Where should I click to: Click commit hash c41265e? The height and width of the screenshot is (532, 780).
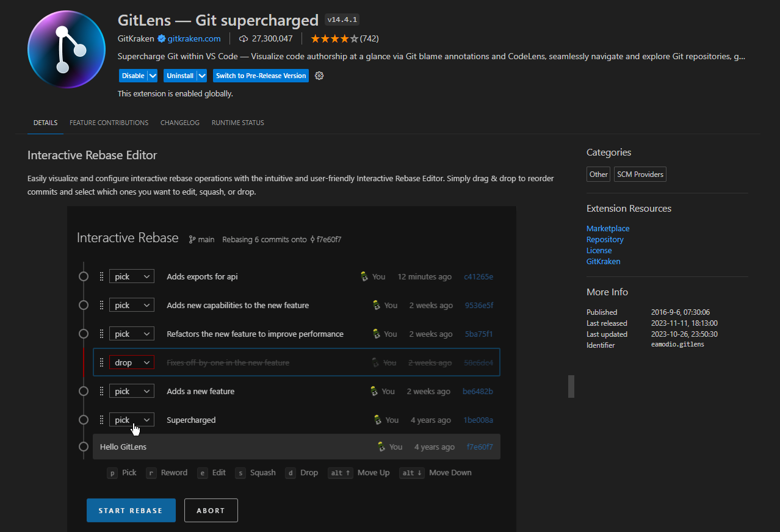(x=478, y=276)
